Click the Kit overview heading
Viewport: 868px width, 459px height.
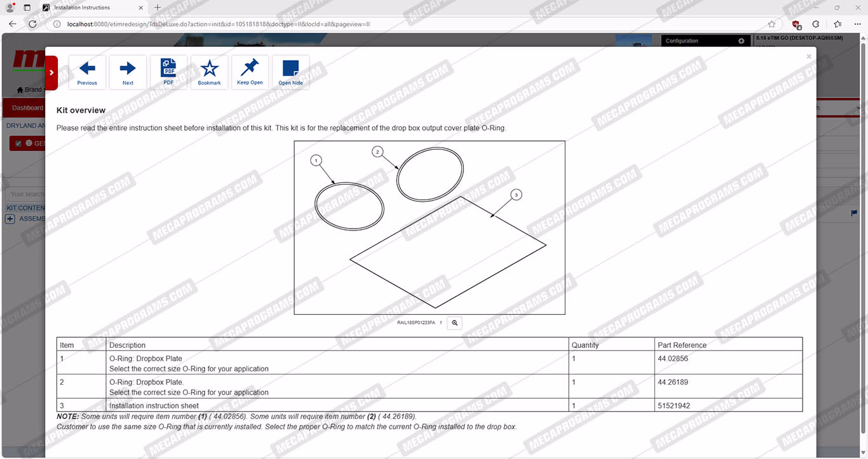[81, 110]
